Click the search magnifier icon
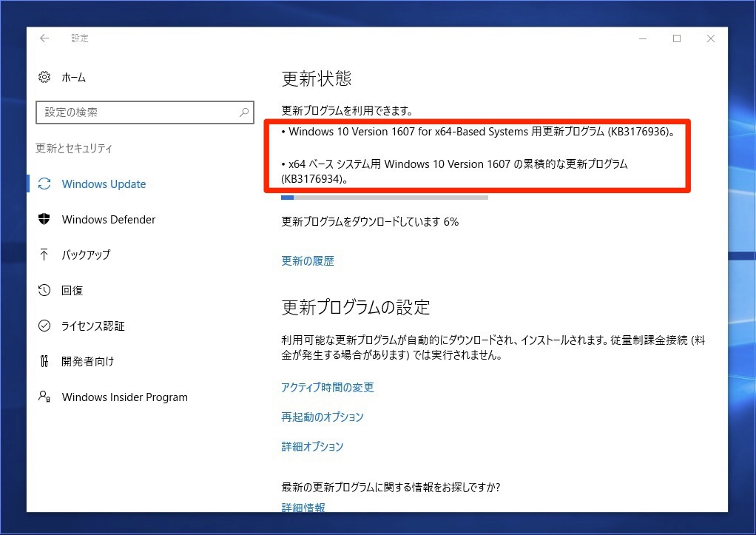The width and height of the screenshot is (756, 535). [x=244, y=112]
